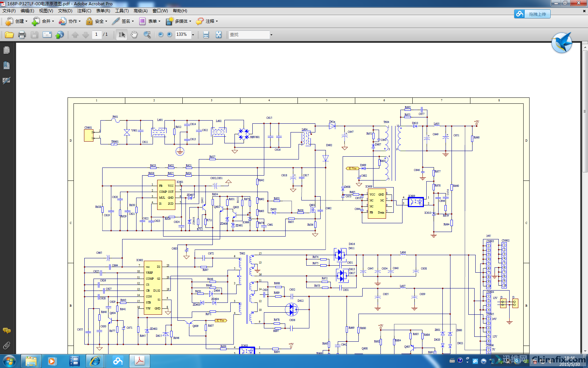
Task: Click the Open file folder icon
Action: (x=9, y=35)
